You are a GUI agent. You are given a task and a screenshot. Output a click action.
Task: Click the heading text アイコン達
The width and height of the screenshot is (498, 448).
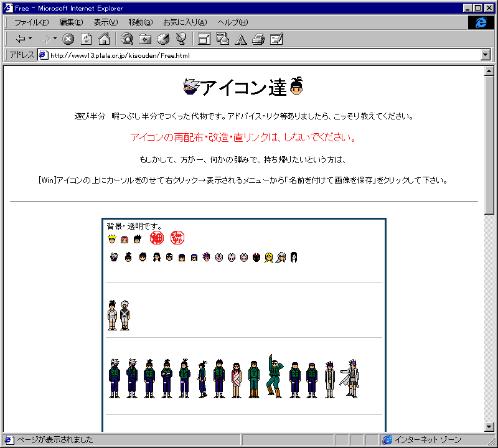(x=244, y=87)
